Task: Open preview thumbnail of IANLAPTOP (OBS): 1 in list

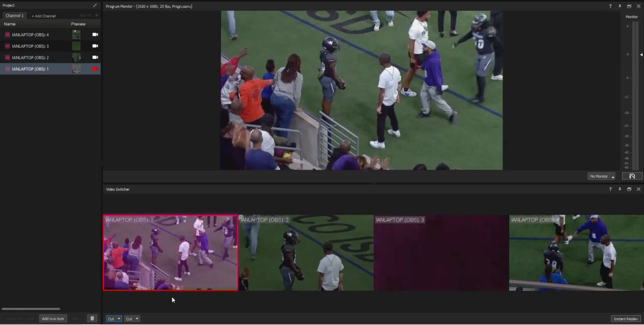Action: tap(76, 69)
